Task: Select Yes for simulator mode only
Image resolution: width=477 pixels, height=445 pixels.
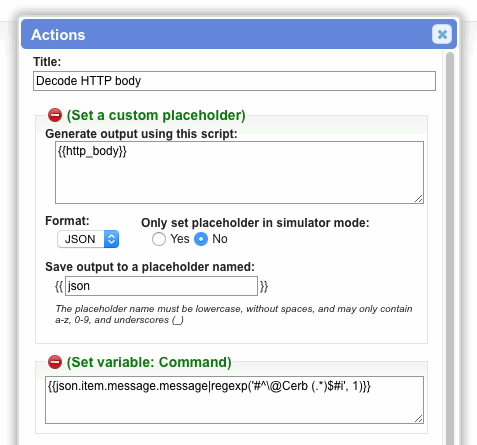Action: 159,239
